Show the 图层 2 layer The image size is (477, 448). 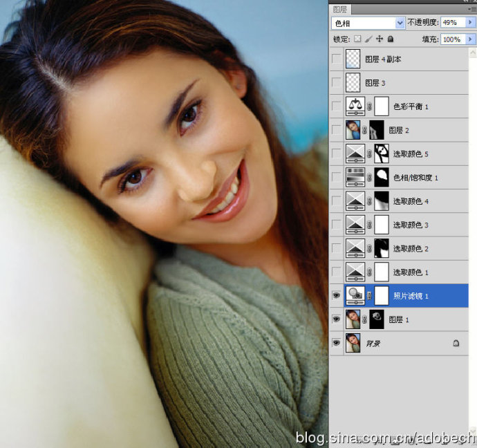[x=337, y=130]
